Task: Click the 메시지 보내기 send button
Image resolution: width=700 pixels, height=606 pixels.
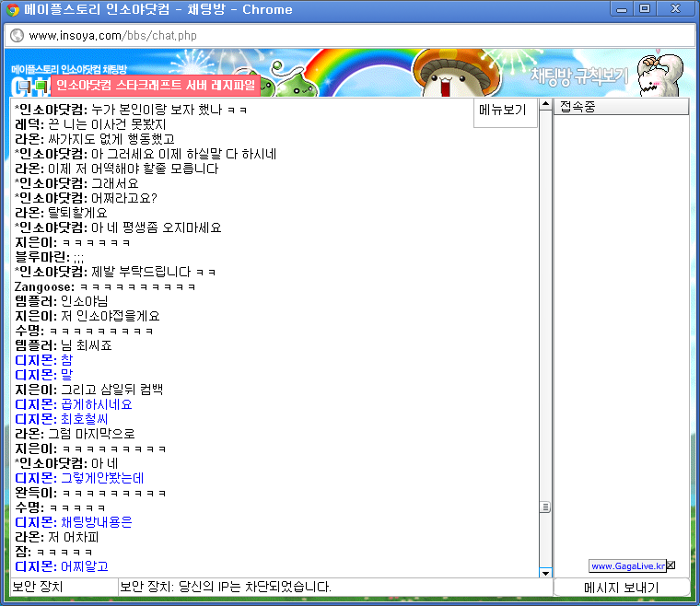Action: point(621,588)
